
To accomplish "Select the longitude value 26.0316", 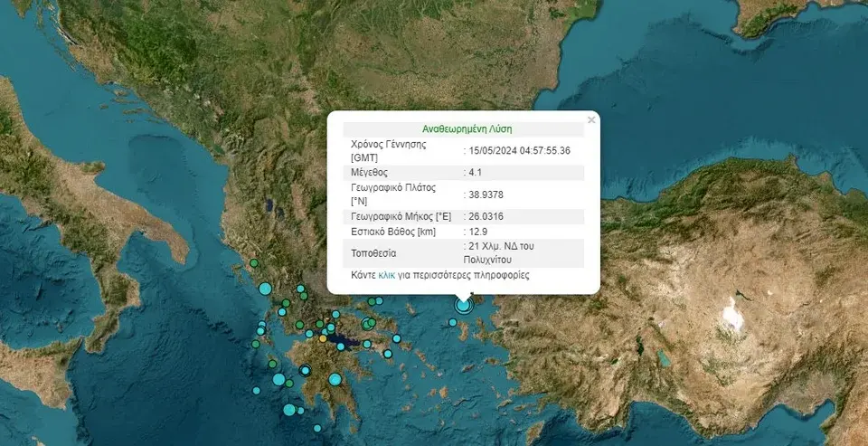I will pos(486,216).
